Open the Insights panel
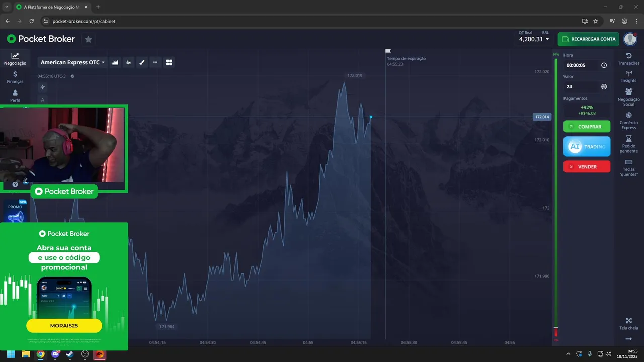The height and width of the screenshot is (362, 644). (x=629, y=76)
